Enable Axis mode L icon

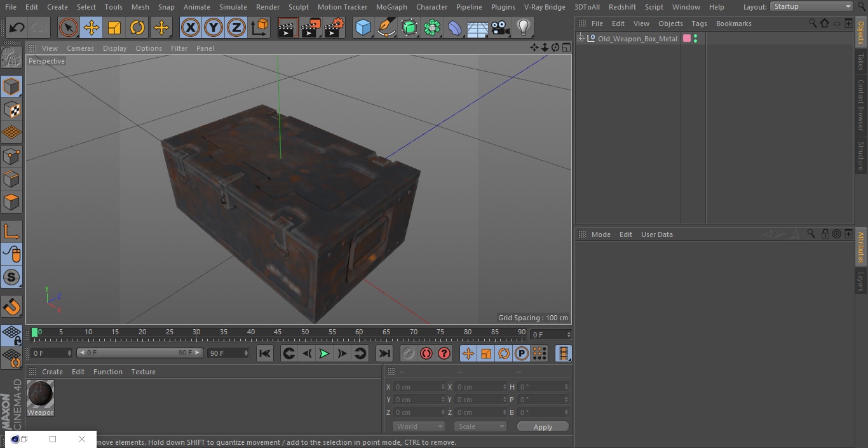pos(11,232)
